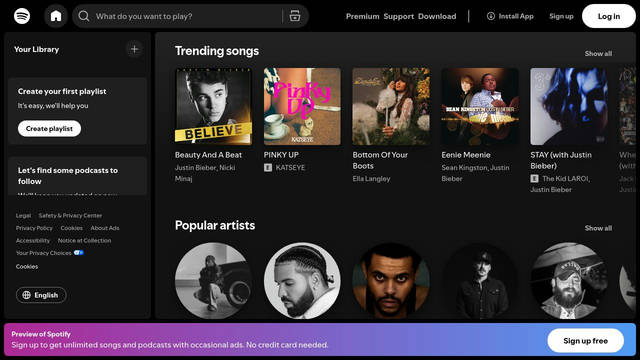Go to Home via house icon
The height and width of the screenshot is (360, 640).
point(56,16)
